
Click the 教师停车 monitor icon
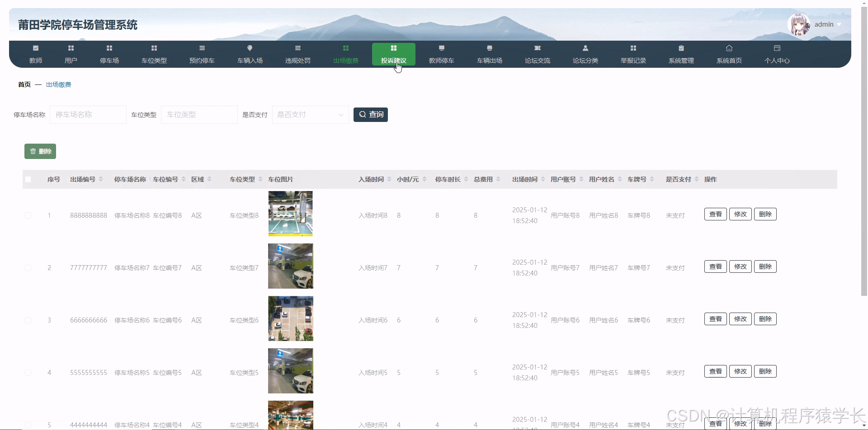(x=442, y=48)
